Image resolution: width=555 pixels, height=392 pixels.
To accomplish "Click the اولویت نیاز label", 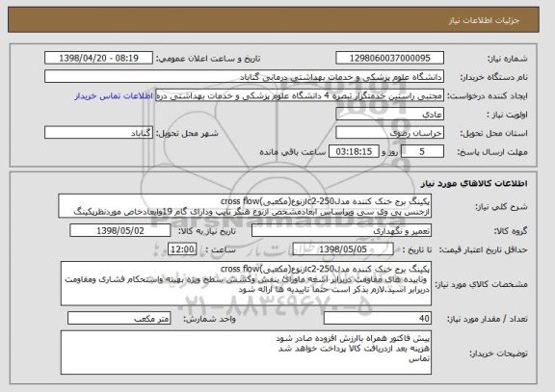I will [507, 115].
